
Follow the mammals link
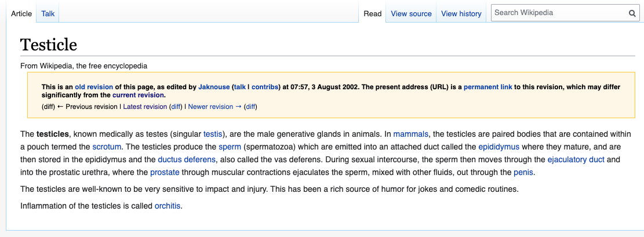411,134
